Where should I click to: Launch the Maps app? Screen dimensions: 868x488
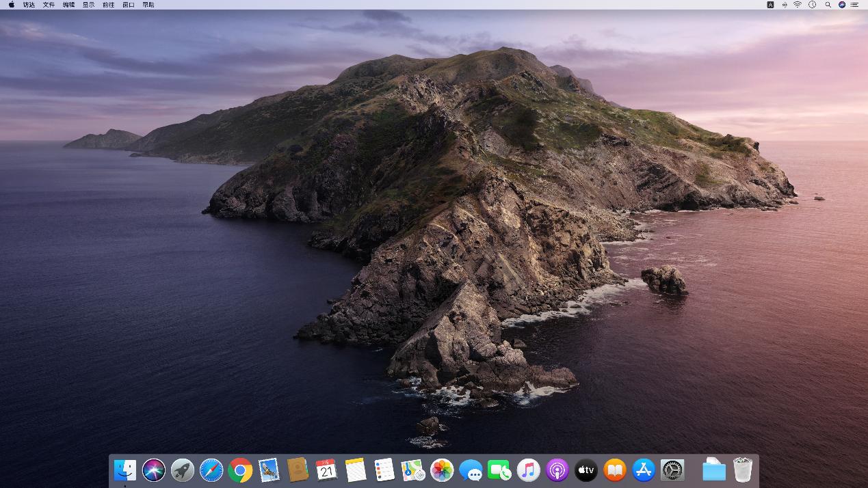point(412,470)
